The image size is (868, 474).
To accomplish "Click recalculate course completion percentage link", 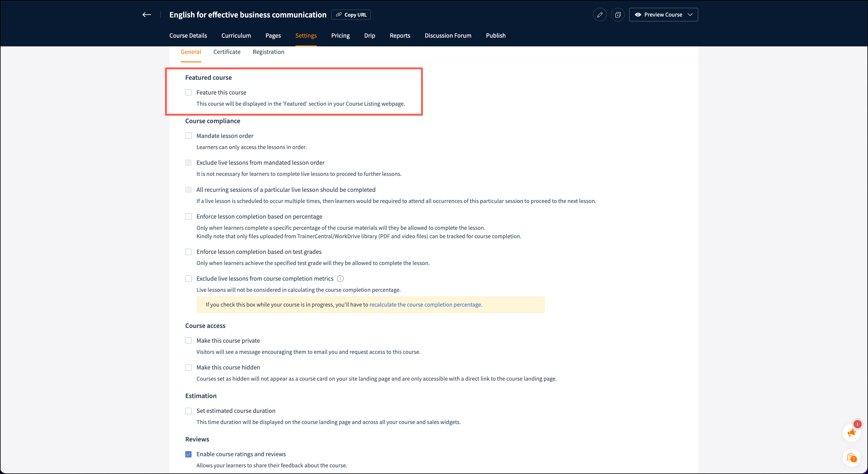I will click(426, 304).
